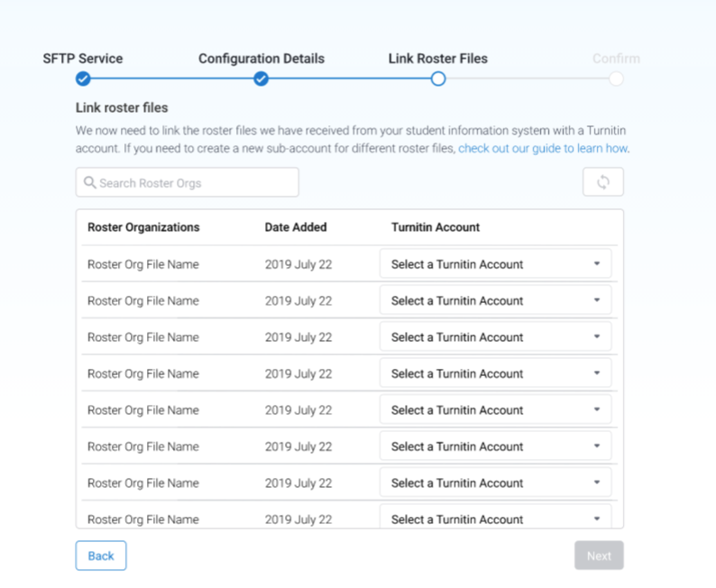Click the refresh icon button
Screen dimensions: 716x588
tap(602, 182)
